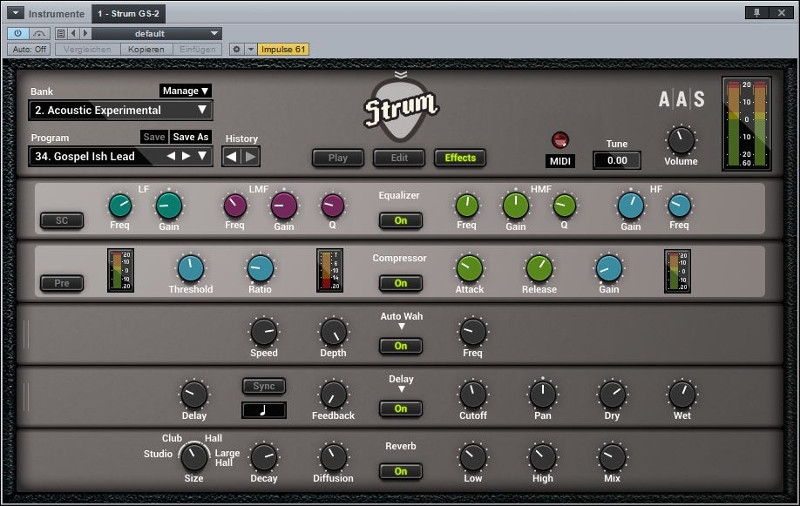Toggle the equalizer SC switch

tap(62, 220)
